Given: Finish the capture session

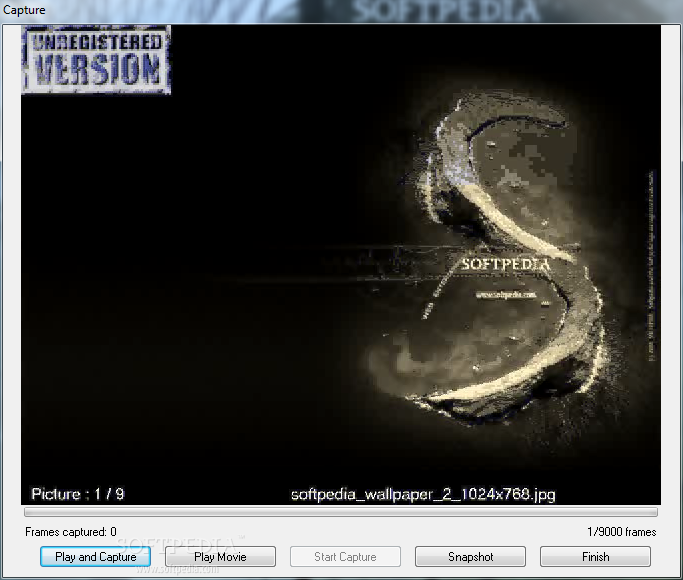Looking at the screenshot, I should (595, 556).
